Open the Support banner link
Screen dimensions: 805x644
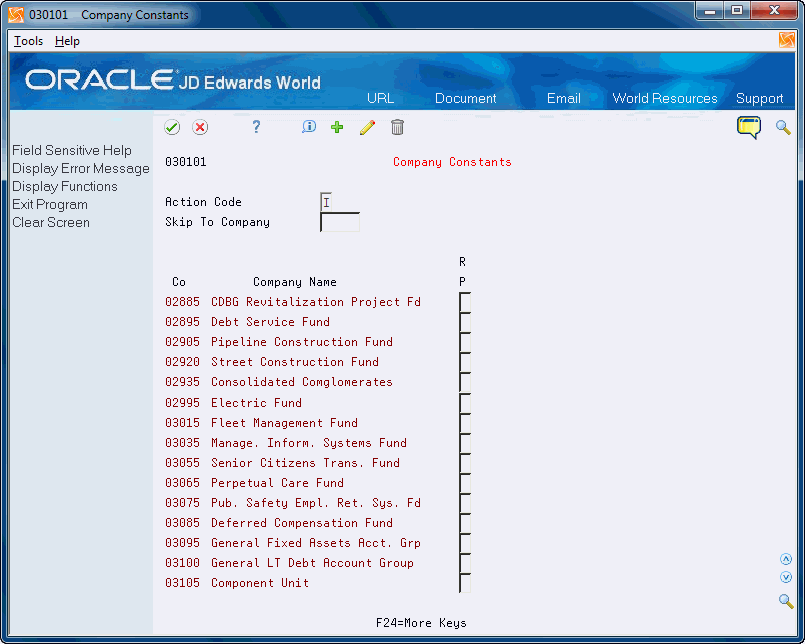pos(760,99)
